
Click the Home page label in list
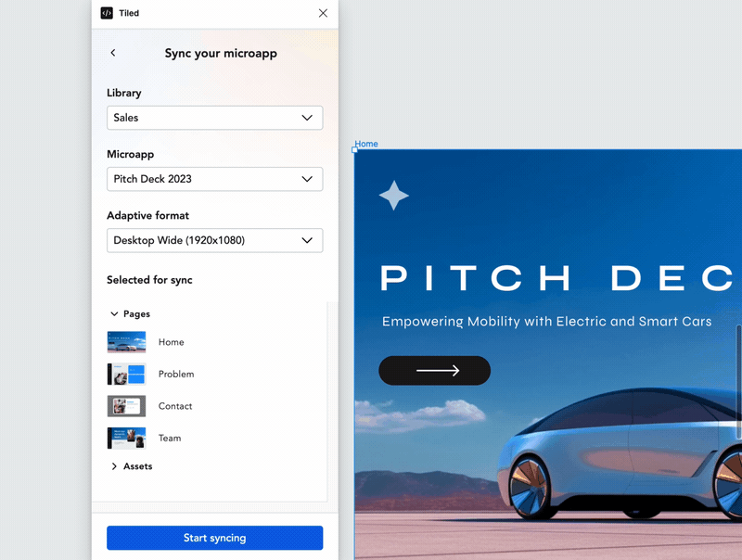171,342
